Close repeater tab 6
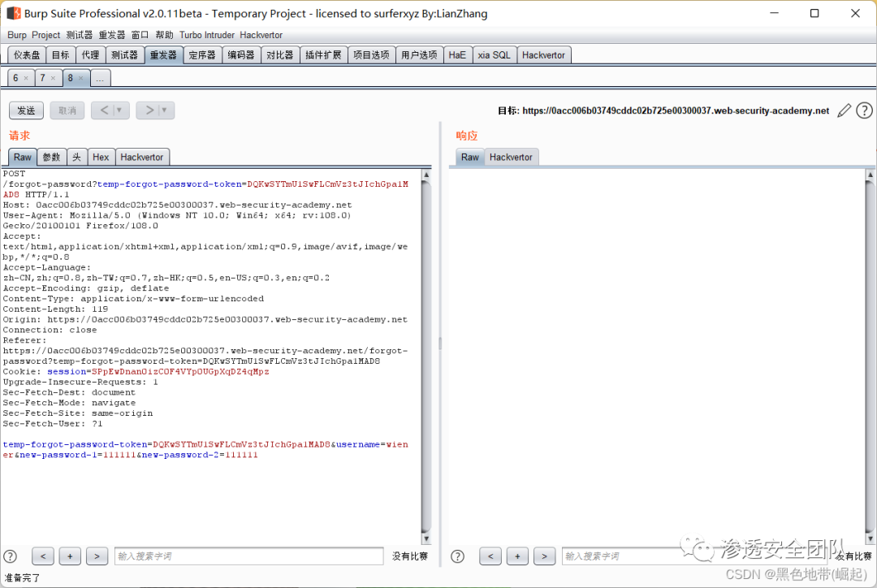Screen dimensions: 877x588 pyautogui.click(x=26, y=78)
